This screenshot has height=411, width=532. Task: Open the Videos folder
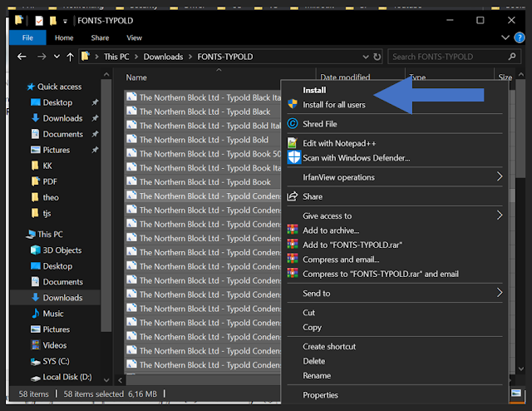click(x=55, y=345)
